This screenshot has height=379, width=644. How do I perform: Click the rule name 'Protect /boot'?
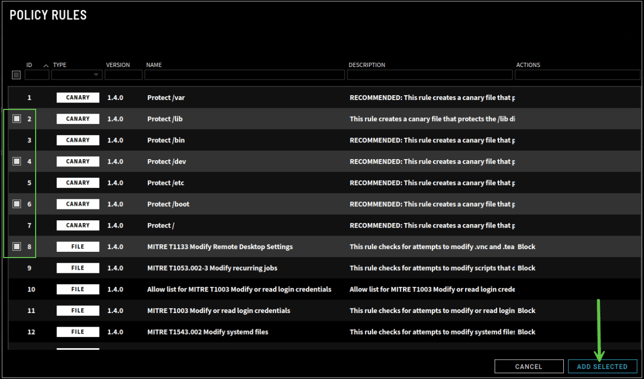[x=168, y=204]
